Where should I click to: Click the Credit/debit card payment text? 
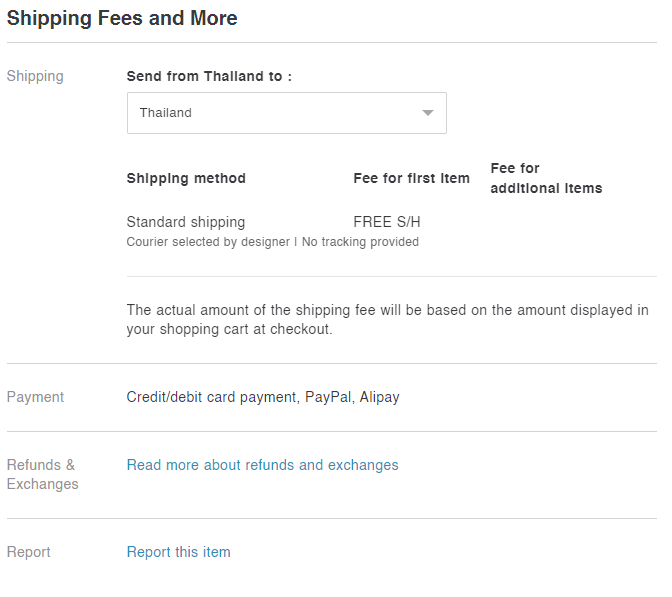(x=212, y=397)
